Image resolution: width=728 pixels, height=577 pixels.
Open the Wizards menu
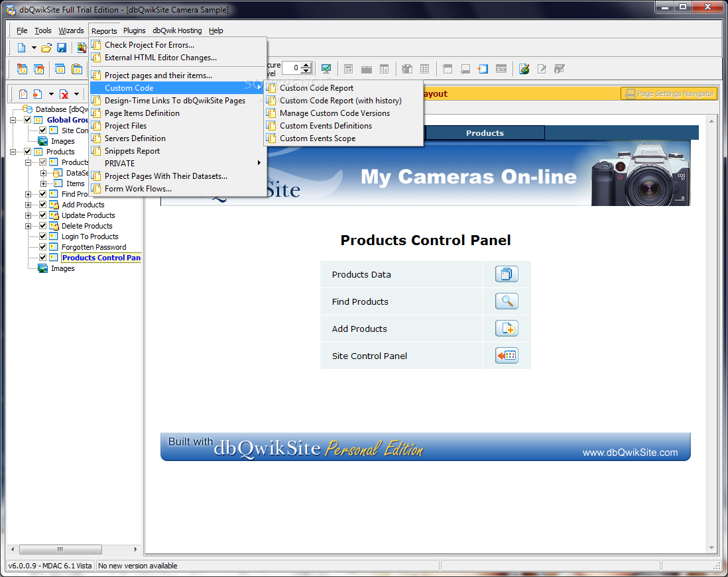click(71, 30)
